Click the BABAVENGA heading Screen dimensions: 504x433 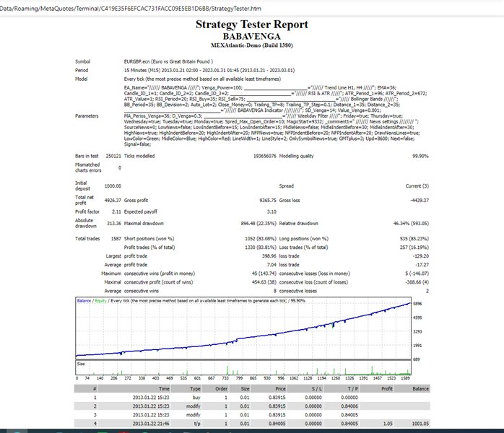[252, 36]
